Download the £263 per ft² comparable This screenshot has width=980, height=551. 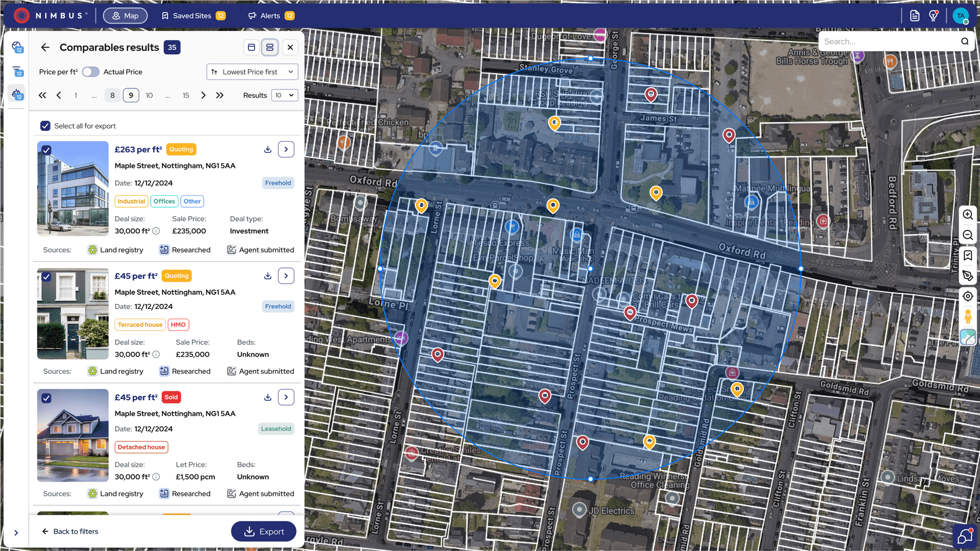[x=267, y=150]
